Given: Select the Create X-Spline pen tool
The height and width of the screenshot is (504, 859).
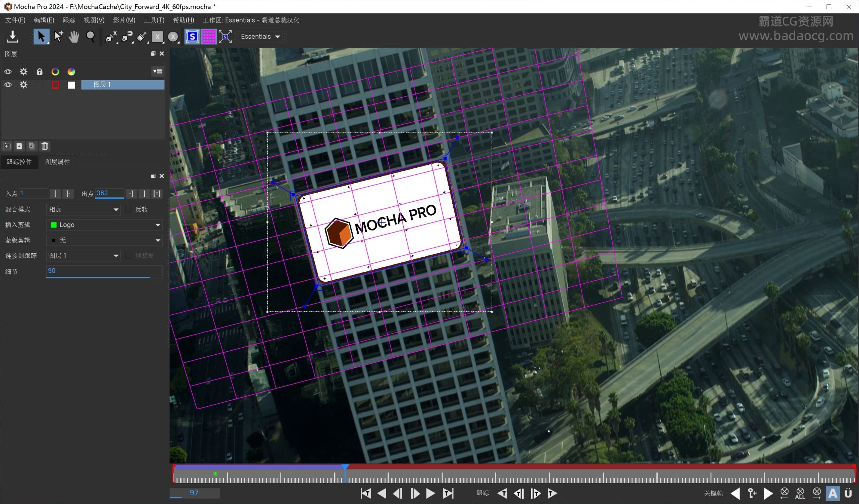Looking at the screenshot, I should click(x=111, y=37).
